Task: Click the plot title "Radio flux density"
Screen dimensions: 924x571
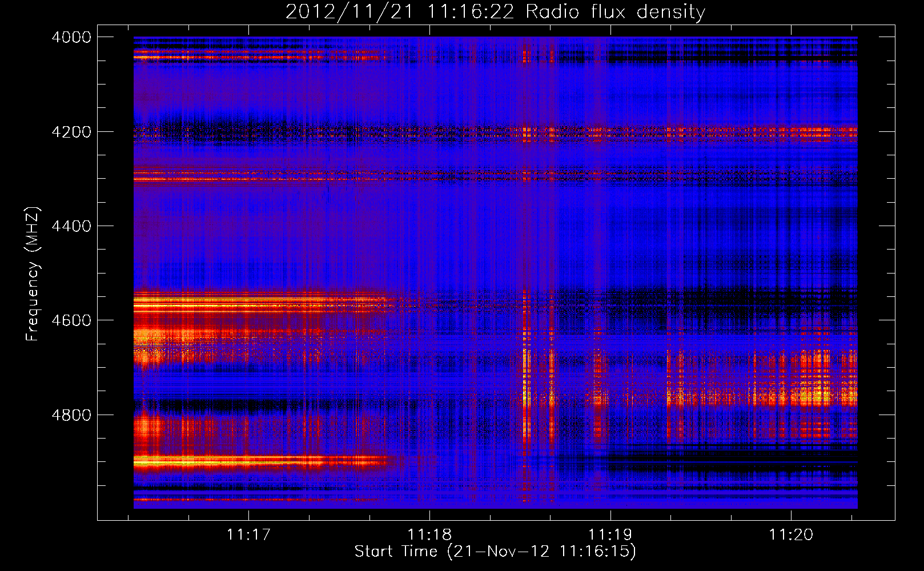Action: (616, 12)
